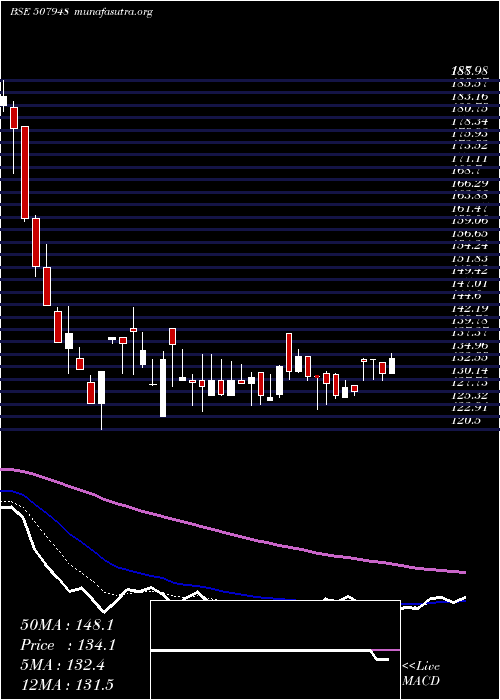This screenshot has width=500, height=700.
Task: Select the 156.65 axis value
Action: click(x=470, y=233)
